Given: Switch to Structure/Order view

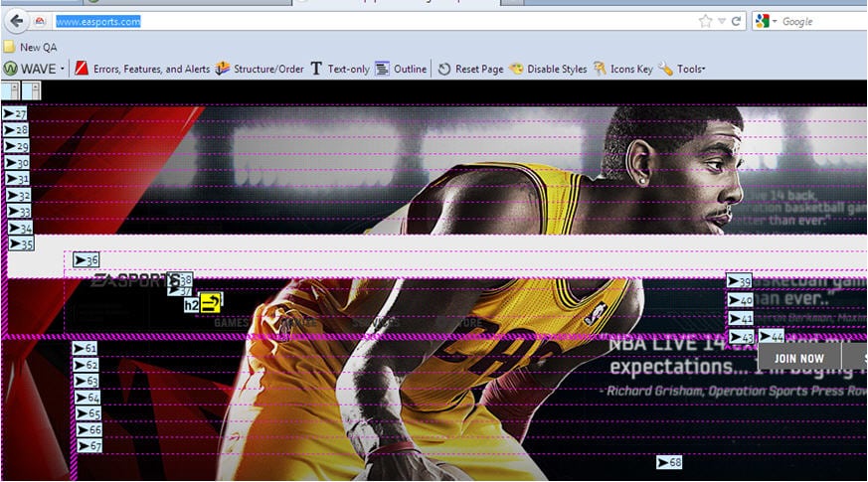Looking at the screenshot, I should 260,69.
